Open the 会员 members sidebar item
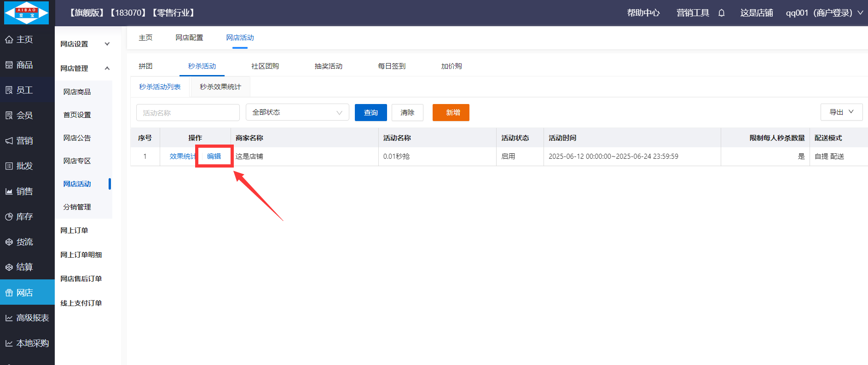The image size is (868, 365). 19,116
